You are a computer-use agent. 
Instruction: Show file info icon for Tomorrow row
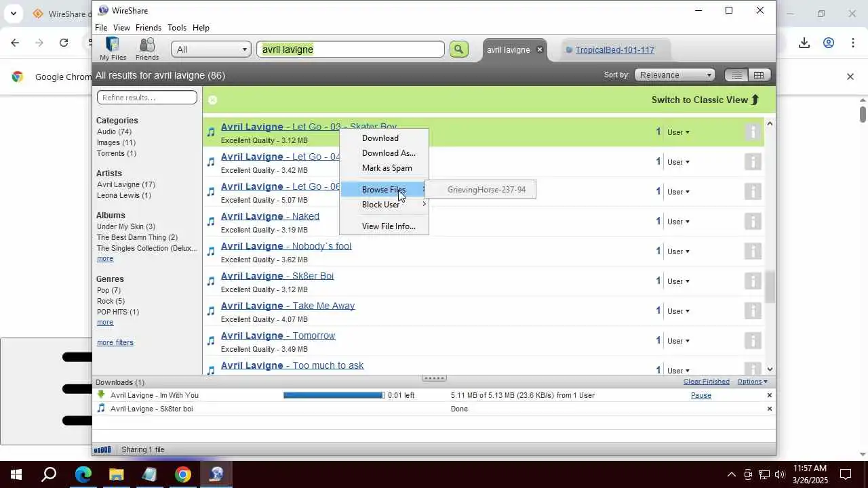[753, 341]
